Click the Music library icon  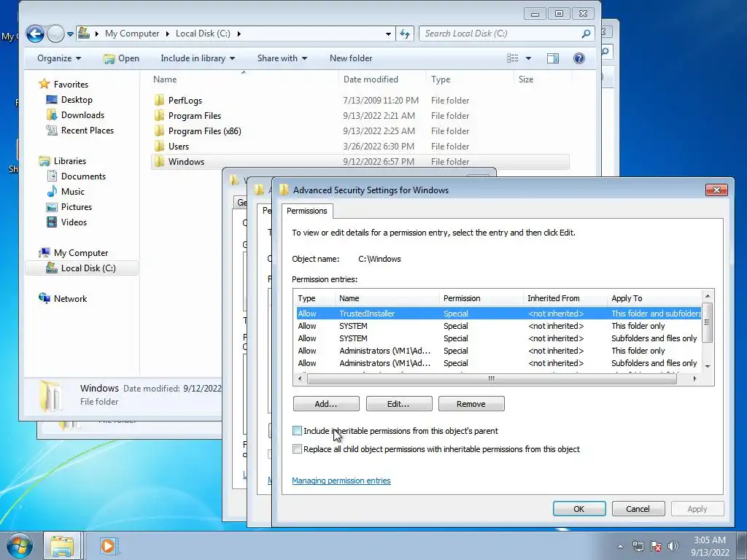[x=52, y=192]
